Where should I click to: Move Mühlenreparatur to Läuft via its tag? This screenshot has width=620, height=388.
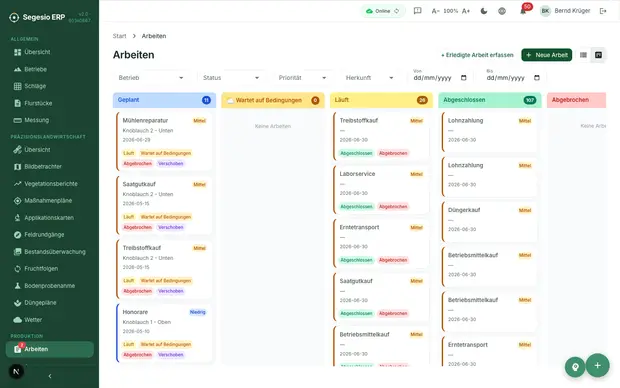click(129, 153)
